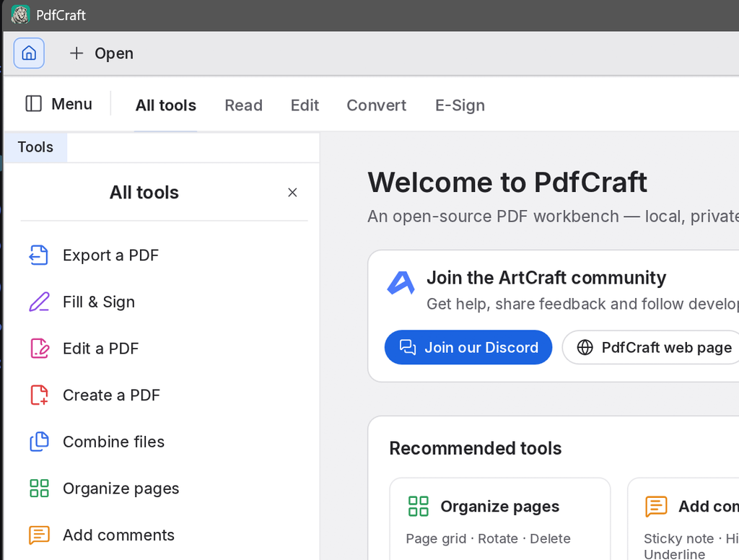The height and width of the screenshot is (560, 739).
Task: Click the Create a PDF icon
Action: pos(40,395)
